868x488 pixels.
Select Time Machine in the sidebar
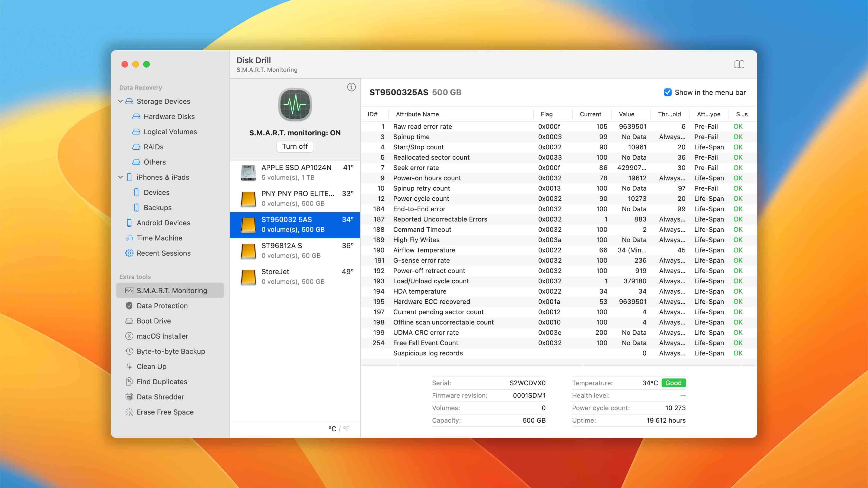tap(160, 238)
